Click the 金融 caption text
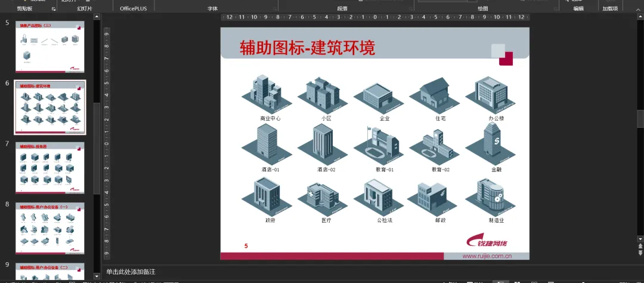This screenshot has height=283, width=644. click(x=496, y=170)
